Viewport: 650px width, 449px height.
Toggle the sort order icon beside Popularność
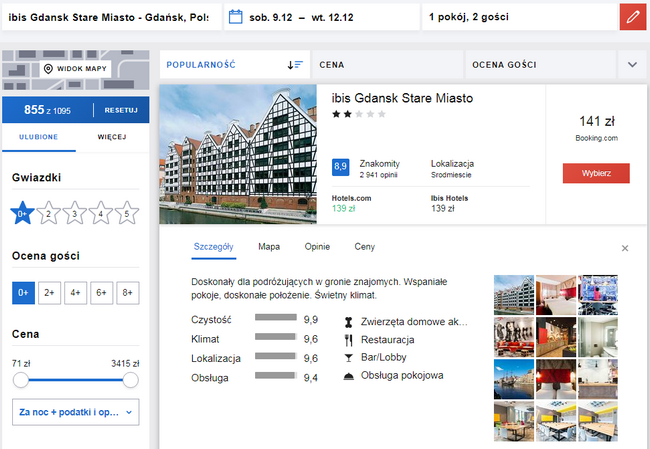coord(295,65)
